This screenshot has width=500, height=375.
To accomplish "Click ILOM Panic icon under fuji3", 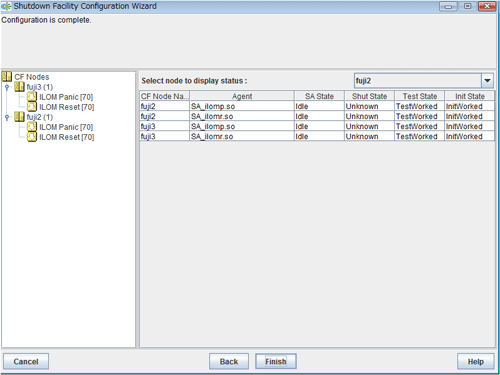I will 32,97.
